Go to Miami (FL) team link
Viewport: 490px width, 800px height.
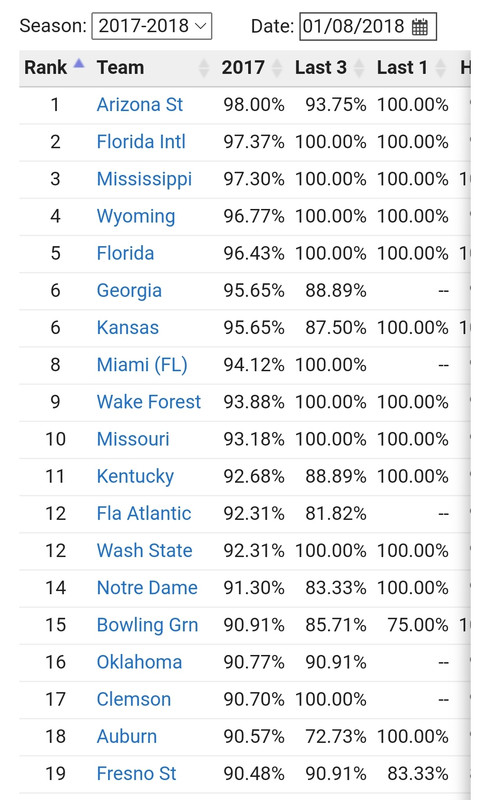click(142, 365)
